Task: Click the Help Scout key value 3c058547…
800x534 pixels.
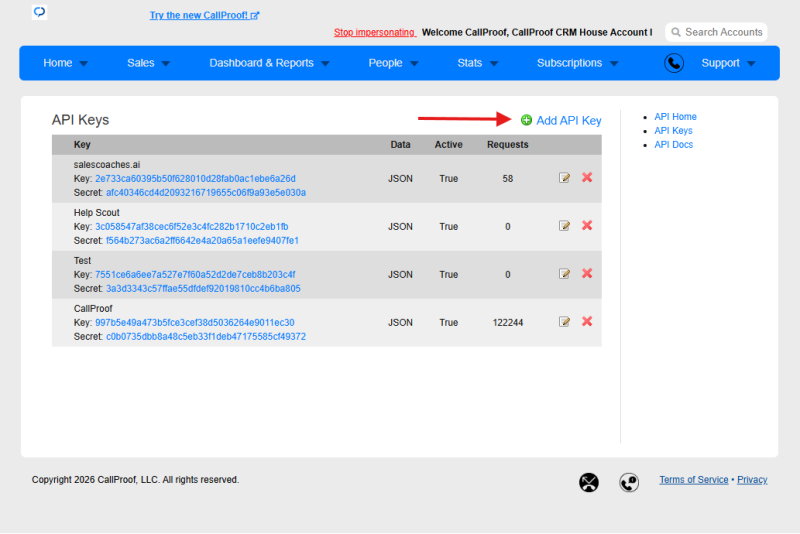Action: point(191,226)
